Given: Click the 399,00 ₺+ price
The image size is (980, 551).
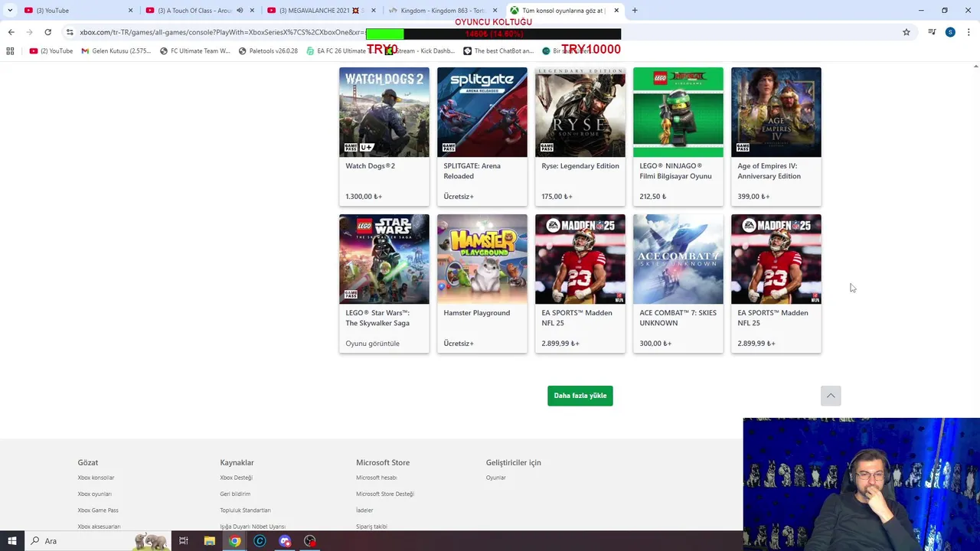Looking at the screenshot, I should [753, 197].
